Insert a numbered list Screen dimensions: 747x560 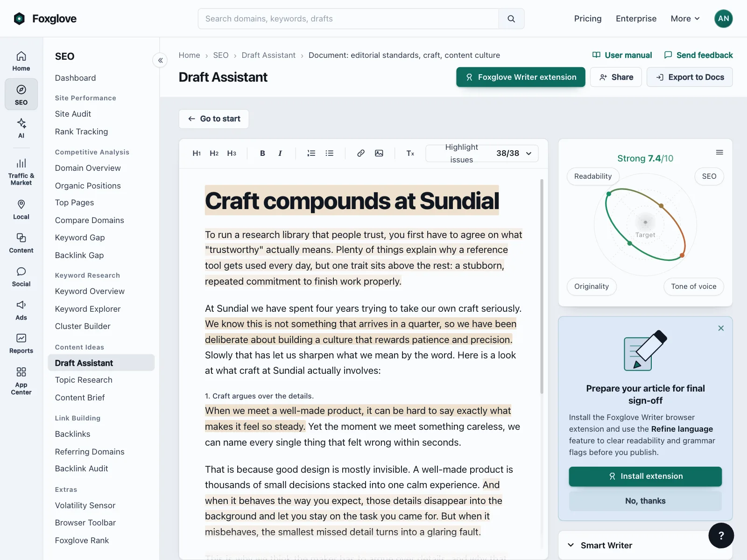[x=311, y=153]
